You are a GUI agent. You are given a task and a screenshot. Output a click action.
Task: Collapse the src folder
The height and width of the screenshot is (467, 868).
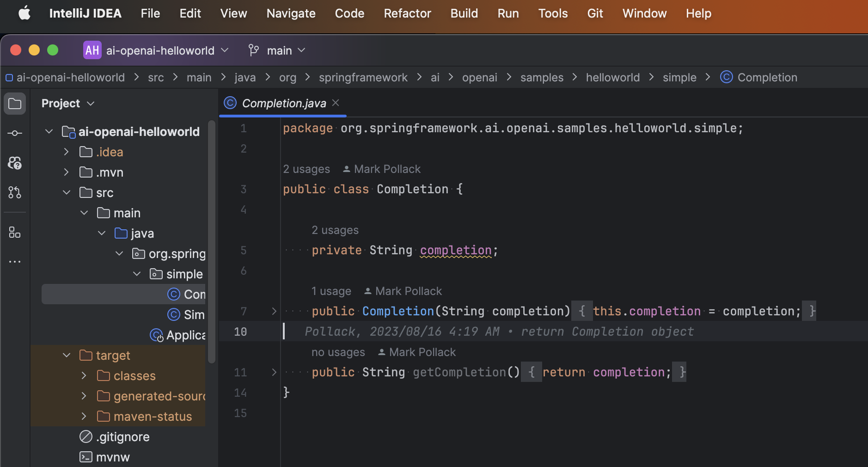click(x=67, y=192)
